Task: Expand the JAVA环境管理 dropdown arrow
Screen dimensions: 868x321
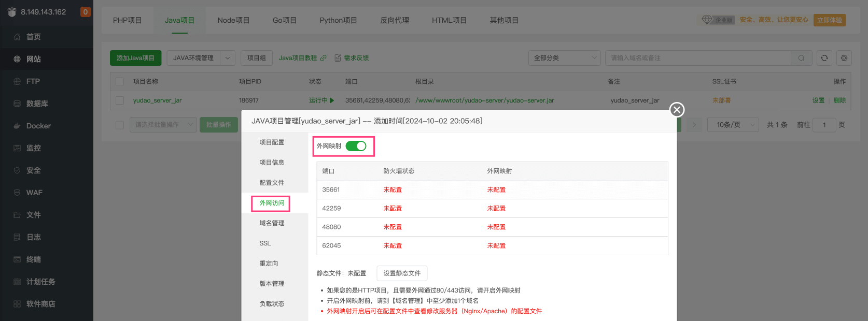Action: pos(227,58)
